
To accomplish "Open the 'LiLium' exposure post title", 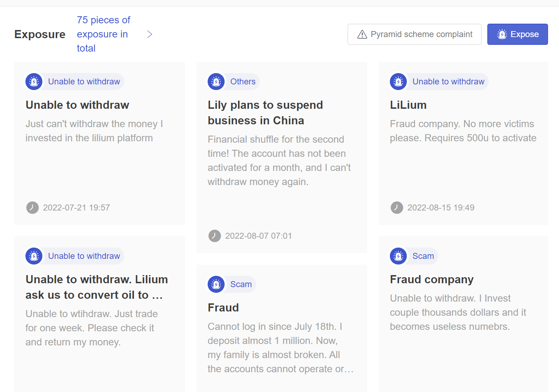I will coord(408,105).
